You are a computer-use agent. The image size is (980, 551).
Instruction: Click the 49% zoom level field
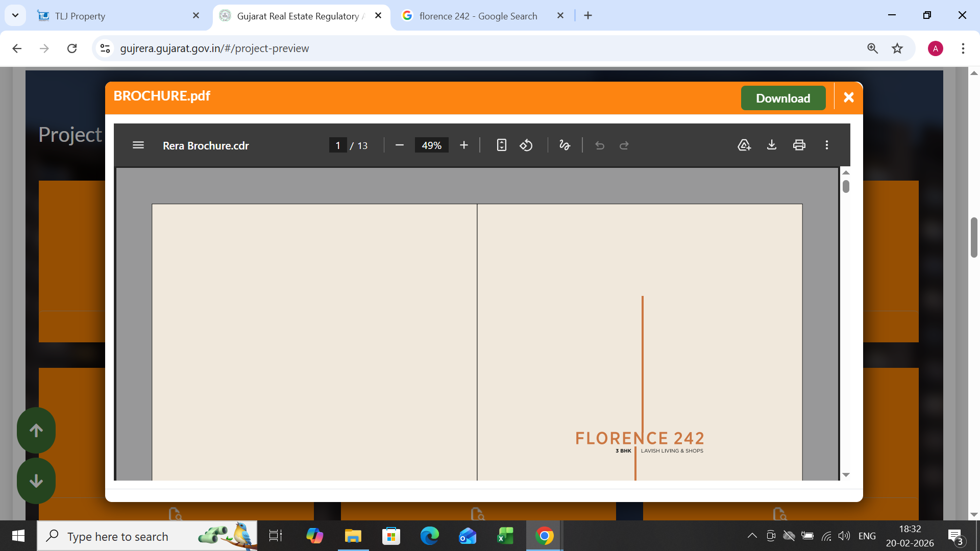click(x=431, y=145)
